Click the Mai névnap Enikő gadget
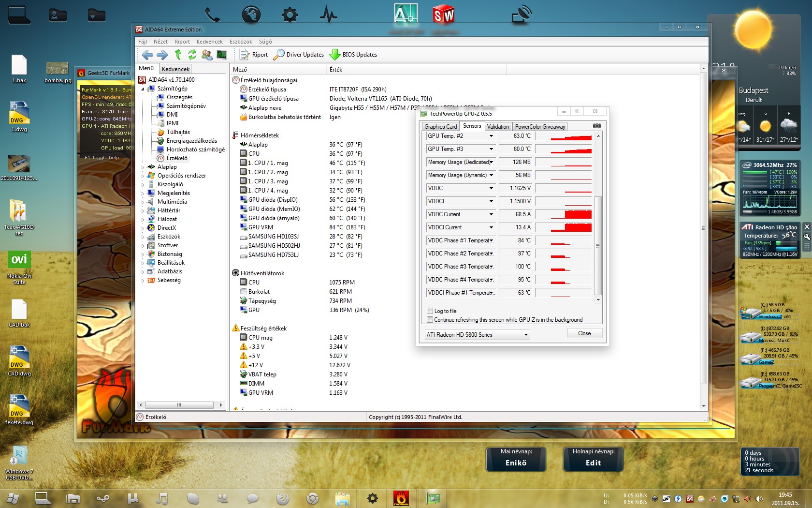 click(516, 459)
